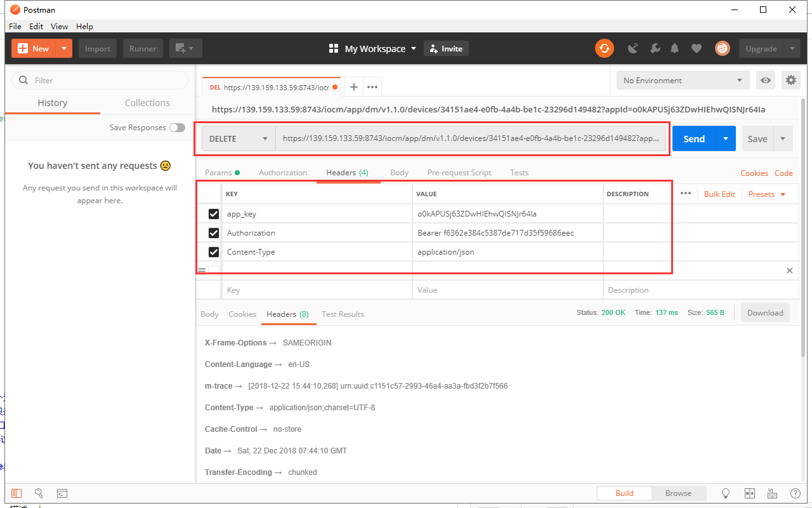Open the Edit menu
This screenshot has width=812, height=508.
[x=36, y=26]
